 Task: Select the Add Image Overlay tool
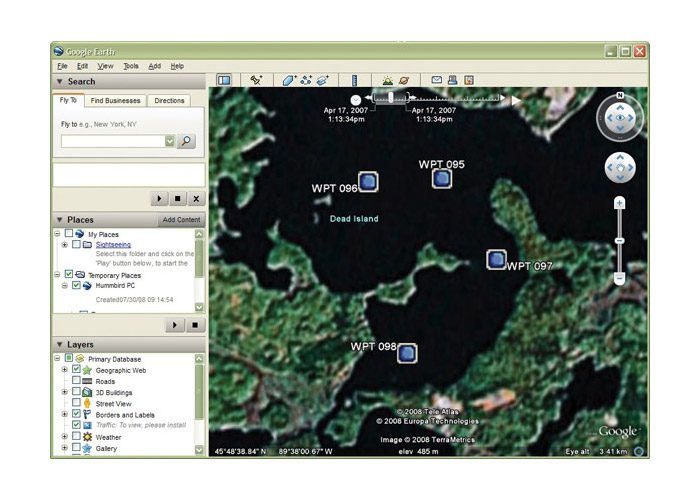click(322, 80)
